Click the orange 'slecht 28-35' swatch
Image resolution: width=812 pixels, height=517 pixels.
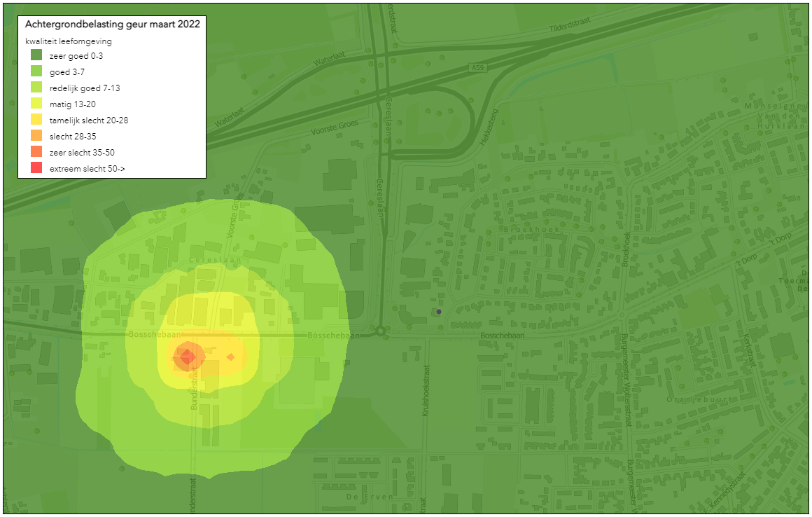36,135
